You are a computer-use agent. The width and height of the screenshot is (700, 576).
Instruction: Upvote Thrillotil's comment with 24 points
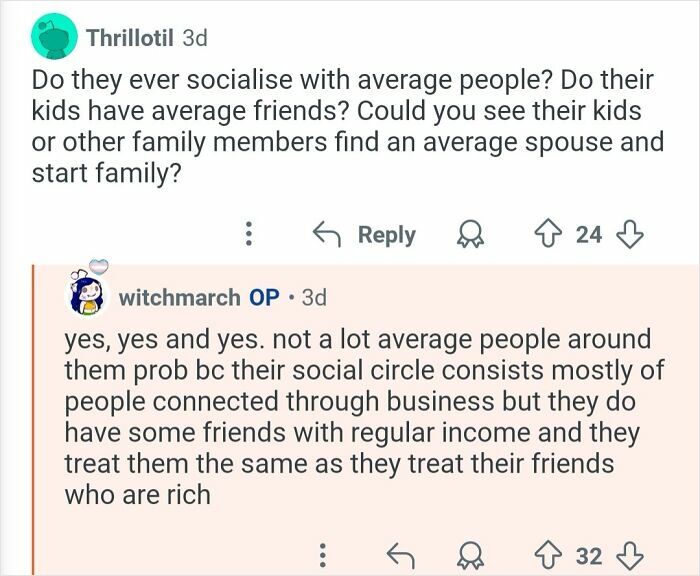pyautogui.click(x=548, y=235)
